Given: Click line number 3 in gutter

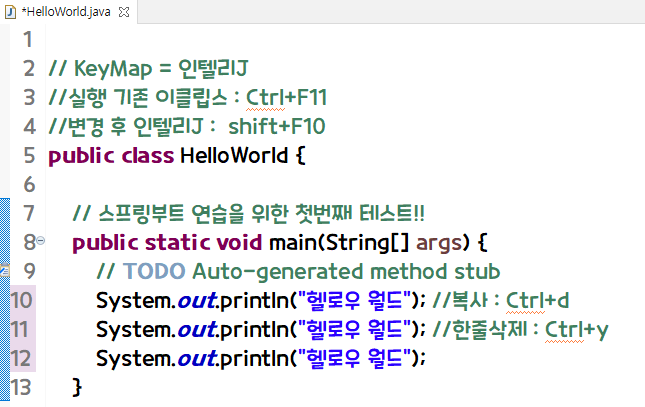Looking at the screenshot, I should coord(29,98).
